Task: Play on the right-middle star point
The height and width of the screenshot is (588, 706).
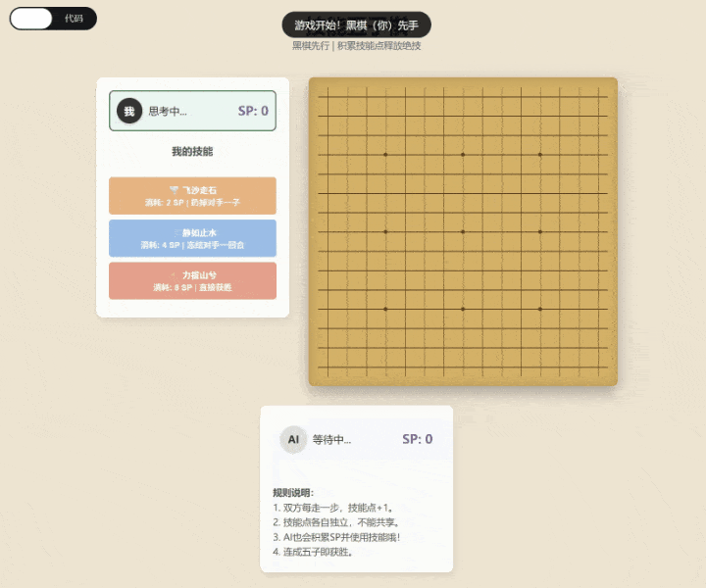Action: coord(540,231)
